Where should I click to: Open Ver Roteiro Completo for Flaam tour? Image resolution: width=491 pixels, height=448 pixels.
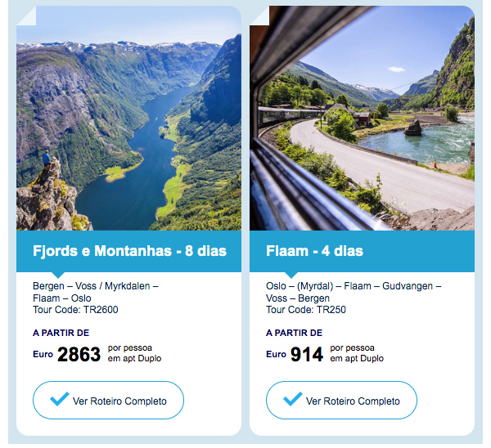(341, 400)
